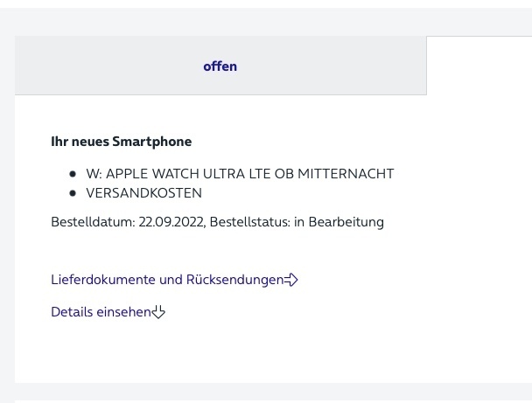This screenshot has width=532, height=403.
Task: Click the bullet before the Apple Watch entry
Action: pyautogui.click(x=73, y=174)
